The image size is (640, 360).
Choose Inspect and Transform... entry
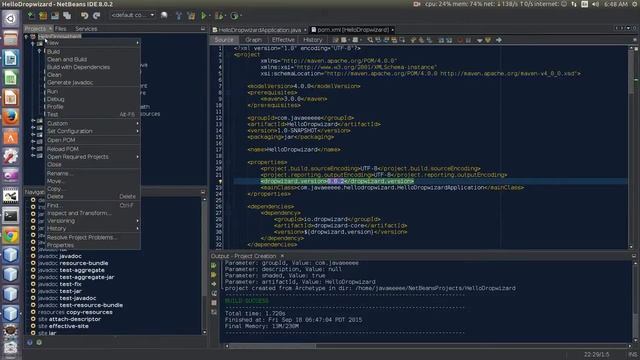click(x=93, y=213)
